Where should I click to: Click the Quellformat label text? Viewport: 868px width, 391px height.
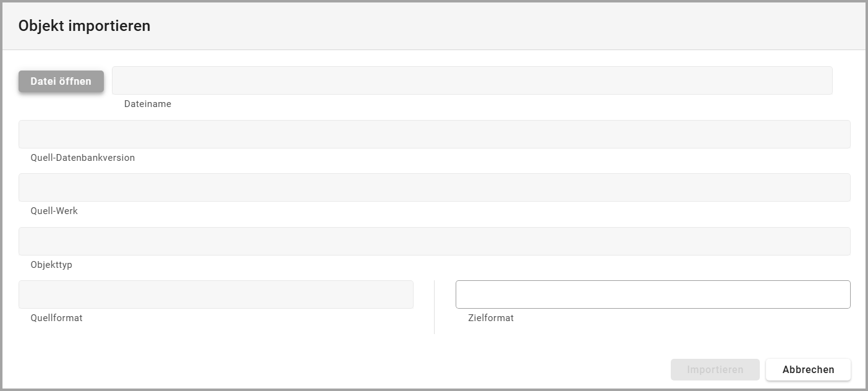coord(56,318)
